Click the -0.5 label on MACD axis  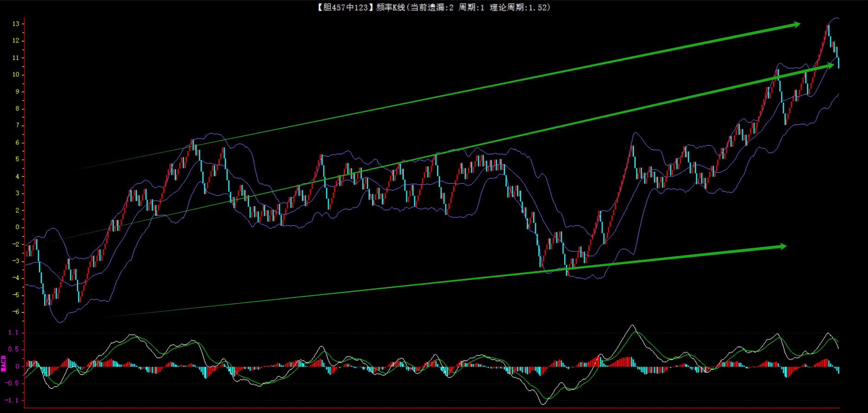(12, 383)
